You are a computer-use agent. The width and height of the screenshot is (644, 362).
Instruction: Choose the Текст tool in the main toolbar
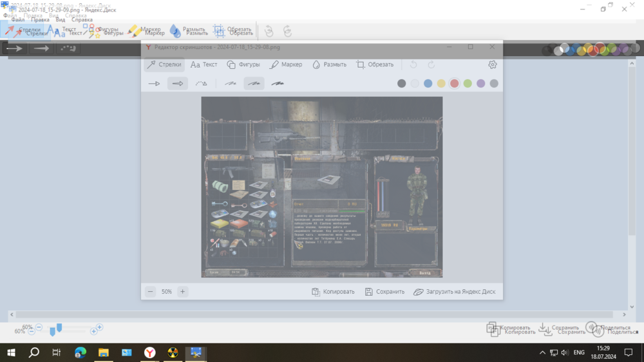(63, 30)
